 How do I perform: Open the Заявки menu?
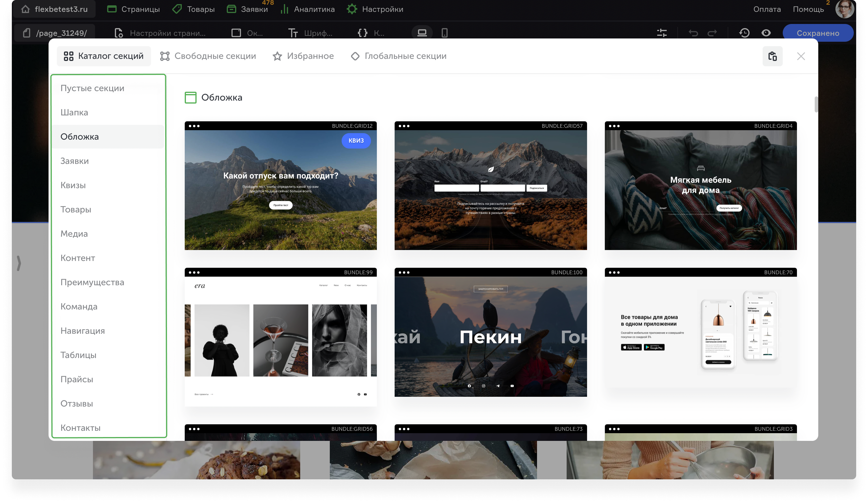pos(248,9)
